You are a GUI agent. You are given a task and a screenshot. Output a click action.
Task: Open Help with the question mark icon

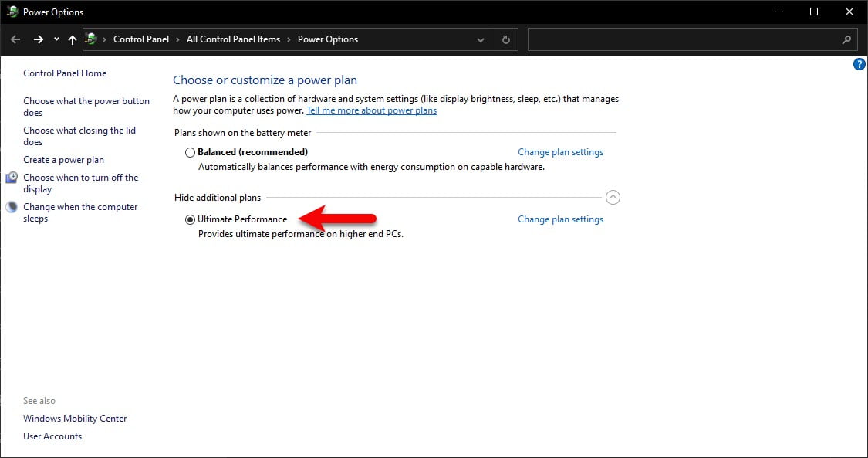pos(860,64)
